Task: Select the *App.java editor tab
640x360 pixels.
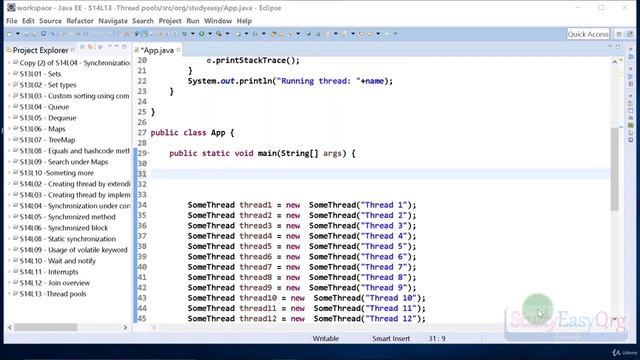Action: [x=157, y=50]
